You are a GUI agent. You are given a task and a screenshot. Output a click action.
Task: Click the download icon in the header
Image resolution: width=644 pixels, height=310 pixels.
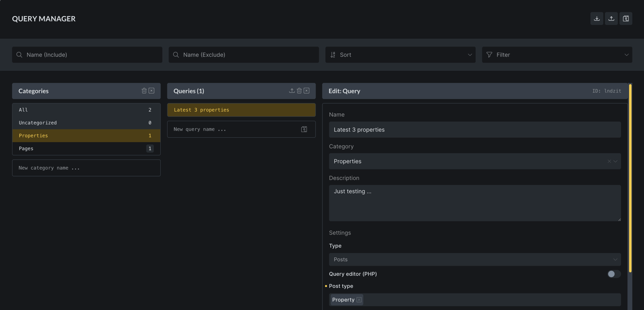pyautogui.click(x=597, y=19)
